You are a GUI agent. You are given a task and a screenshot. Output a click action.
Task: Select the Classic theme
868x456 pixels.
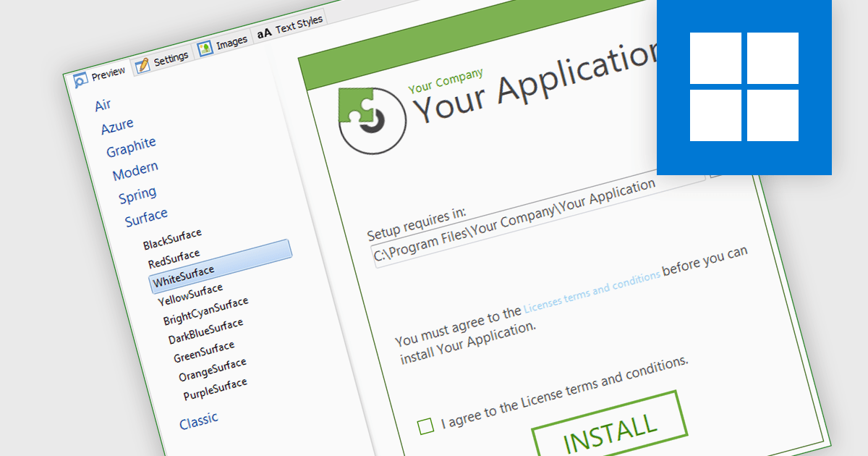(x=199, y=421)
